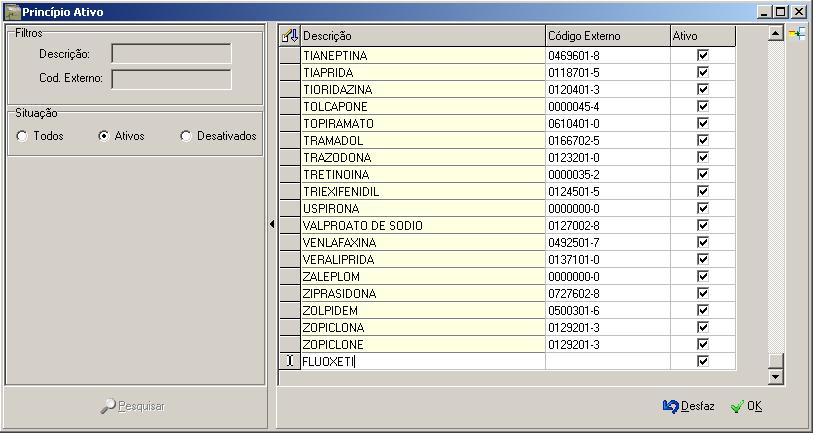The height and width of the screenshot is (433, 813).
Task: Click the sort icon in grid header corner
Action: pos(290,36)
